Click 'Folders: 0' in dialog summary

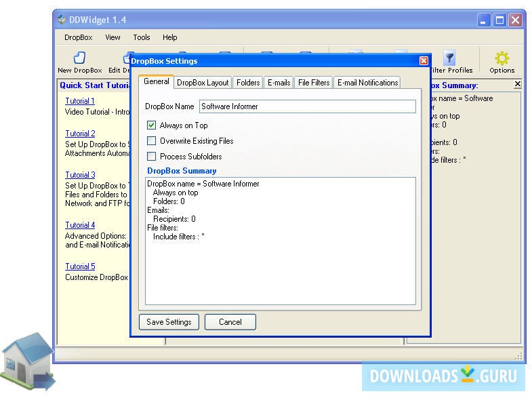(169, 201)
